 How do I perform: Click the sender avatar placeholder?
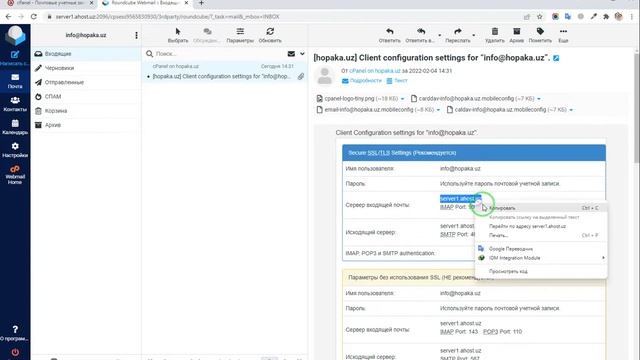[x=325, y=76]
